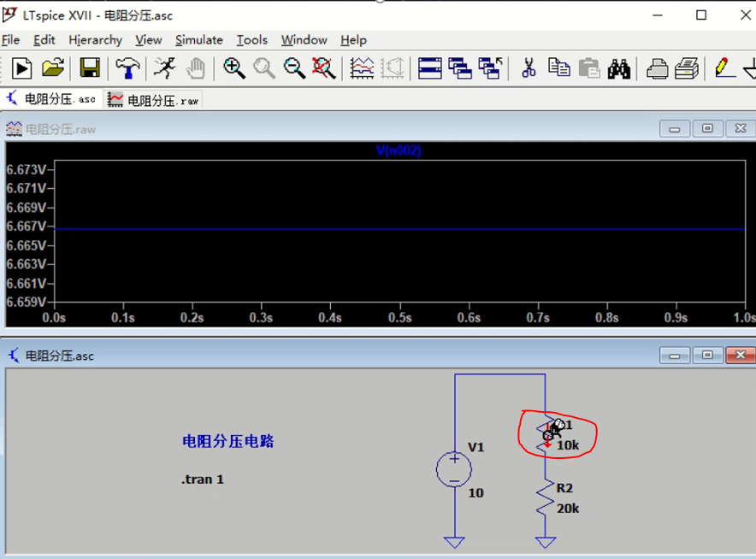Click the R2 20k resistor
The height and width of the screenshot is (559, 756).
(546, 498)
